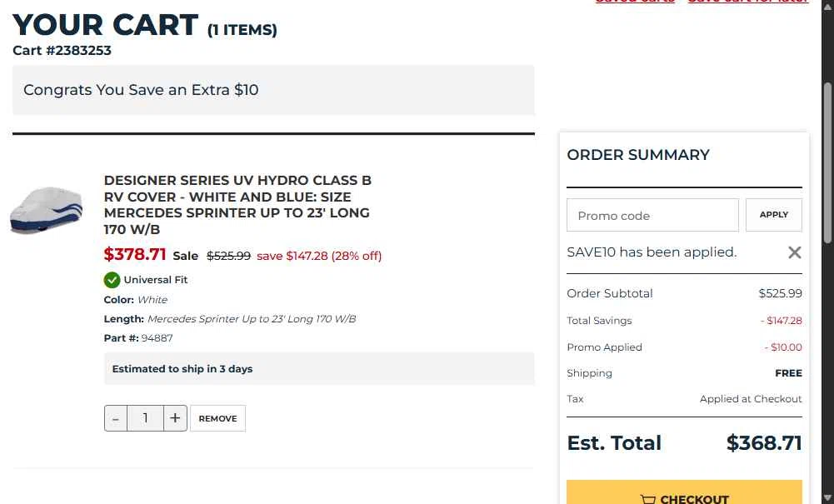The image size is (834, 504).
Task: Click the cart icon on Checkout button
Action: point(648,500)
